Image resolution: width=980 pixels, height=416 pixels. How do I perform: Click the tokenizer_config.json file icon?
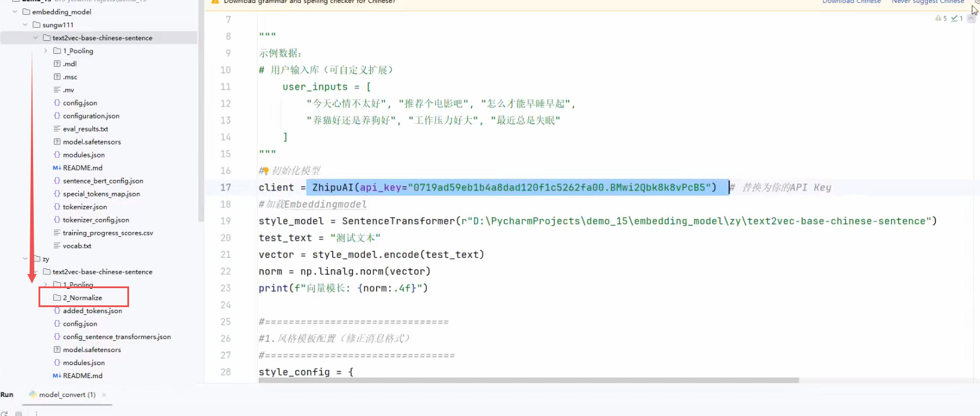coord(57,220)
